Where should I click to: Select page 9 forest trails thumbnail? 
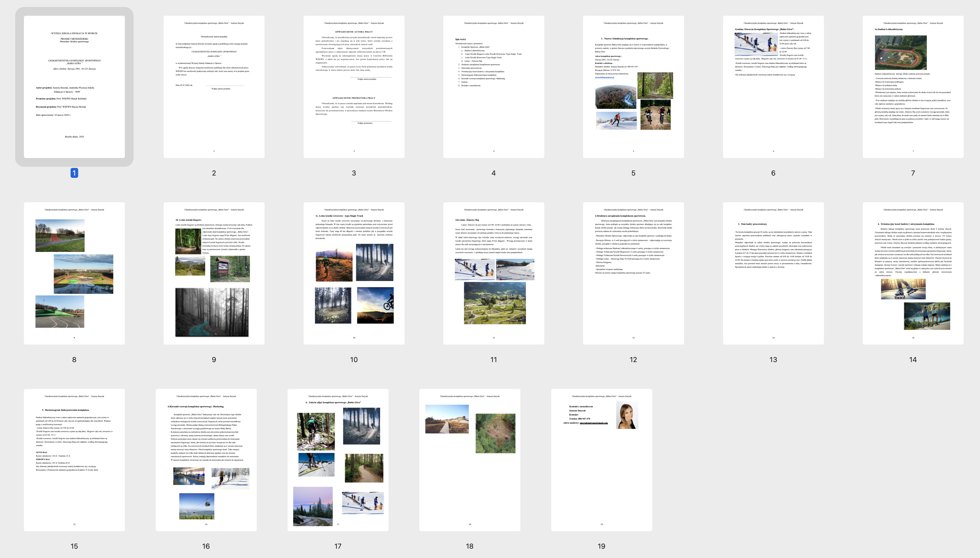[x=213, y=273]
